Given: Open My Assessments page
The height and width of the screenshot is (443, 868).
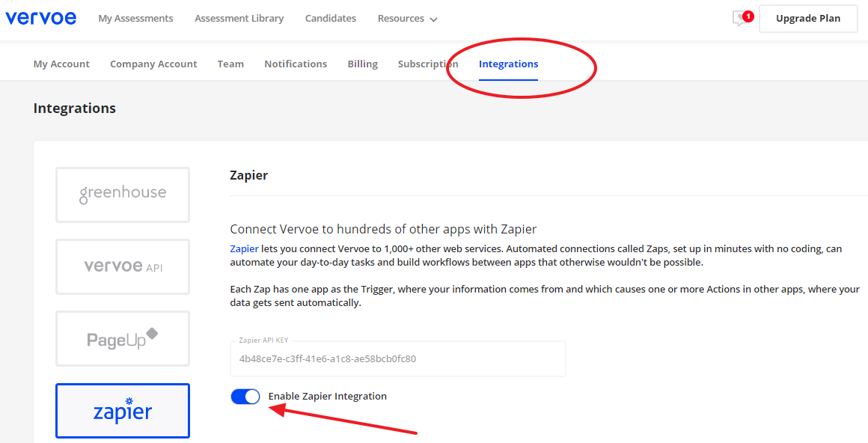Looking at the screenshot, I should 135,19.
